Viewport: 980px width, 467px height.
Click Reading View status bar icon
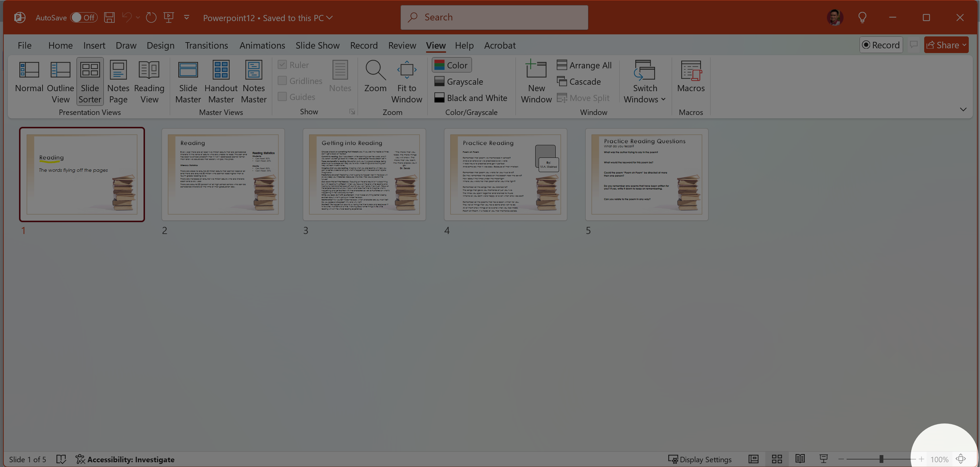point(800,459)
